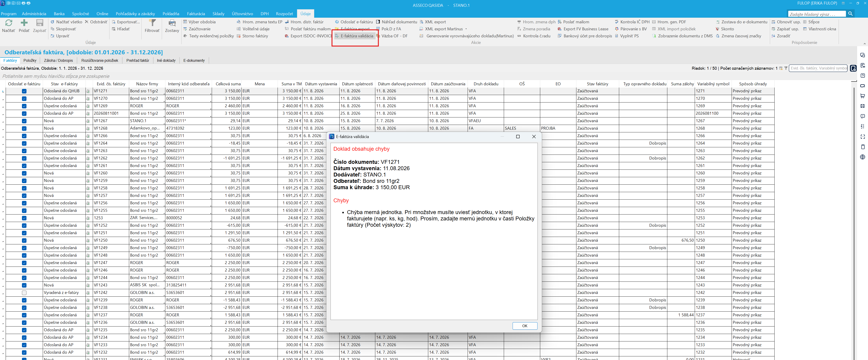Switch to the E-dokumenty tab

(x=194, y=61)
